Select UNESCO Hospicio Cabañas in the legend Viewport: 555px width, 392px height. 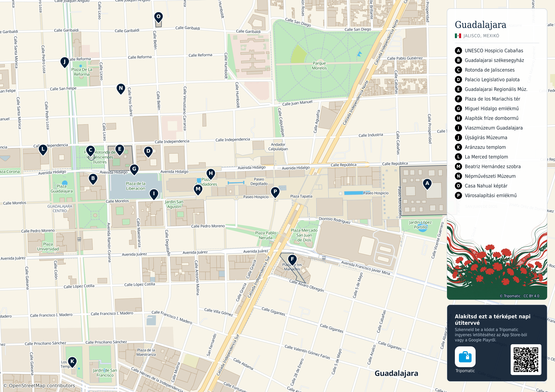pyautogui.click(x=489, y=51)
